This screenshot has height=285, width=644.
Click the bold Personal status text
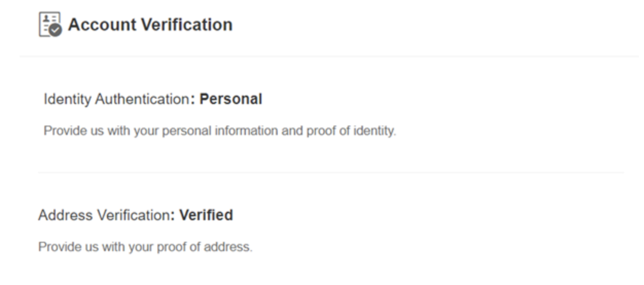click(x=230, y=99)
